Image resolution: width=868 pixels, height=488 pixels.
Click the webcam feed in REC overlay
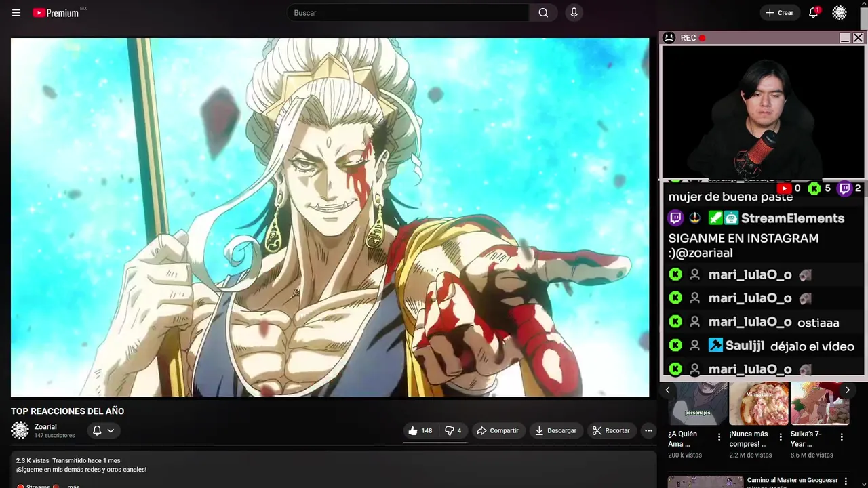(x=763, y=112)
